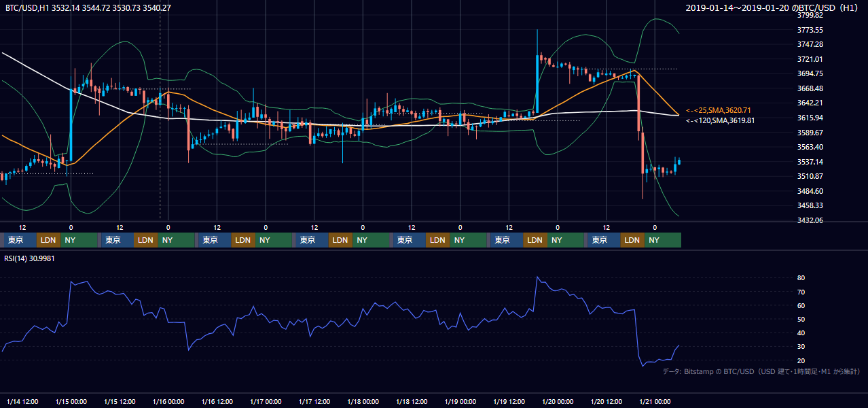
Task: Jump to the 1/16 00:00 date marker
Action: tap(168, 402)
